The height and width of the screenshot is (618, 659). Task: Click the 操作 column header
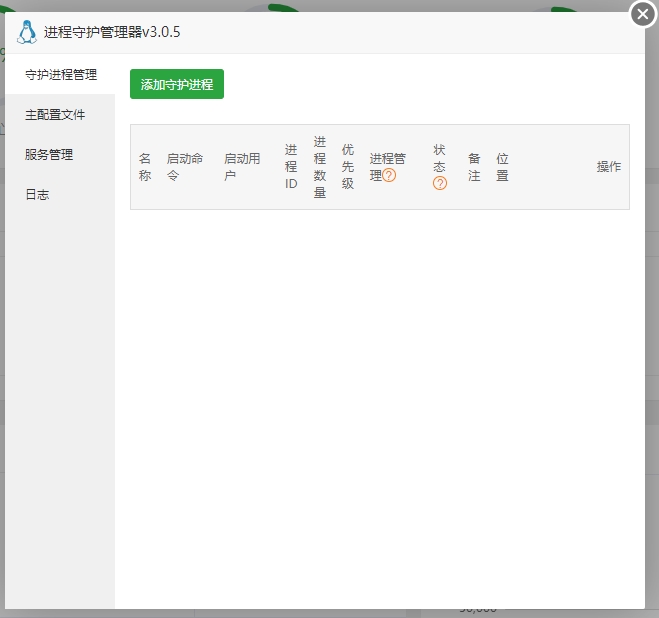click(609, 166)
